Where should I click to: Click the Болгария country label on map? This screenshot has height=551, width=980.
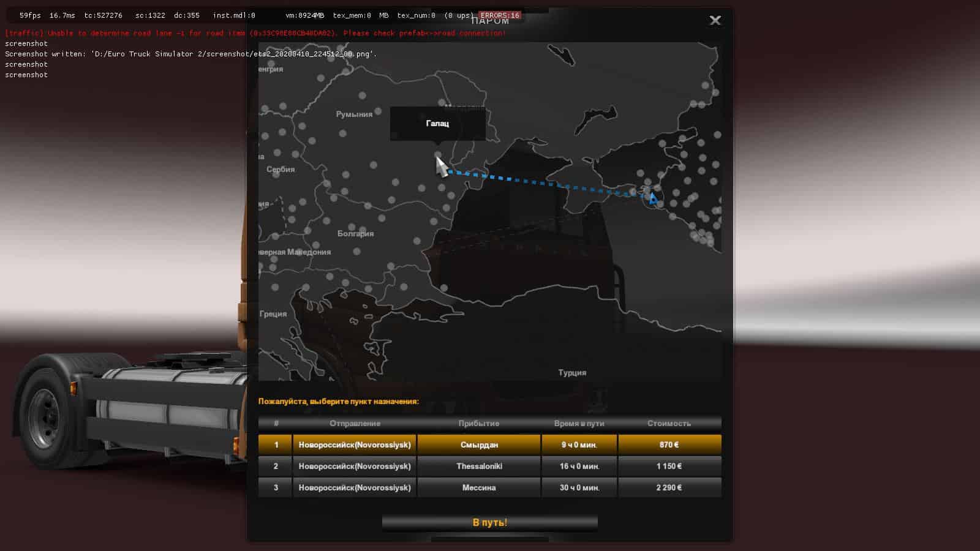coord(355,233)
